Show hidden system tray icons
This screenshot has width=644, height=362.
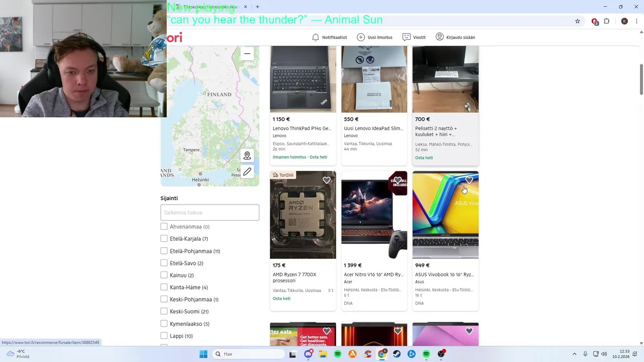click(574, 354)
